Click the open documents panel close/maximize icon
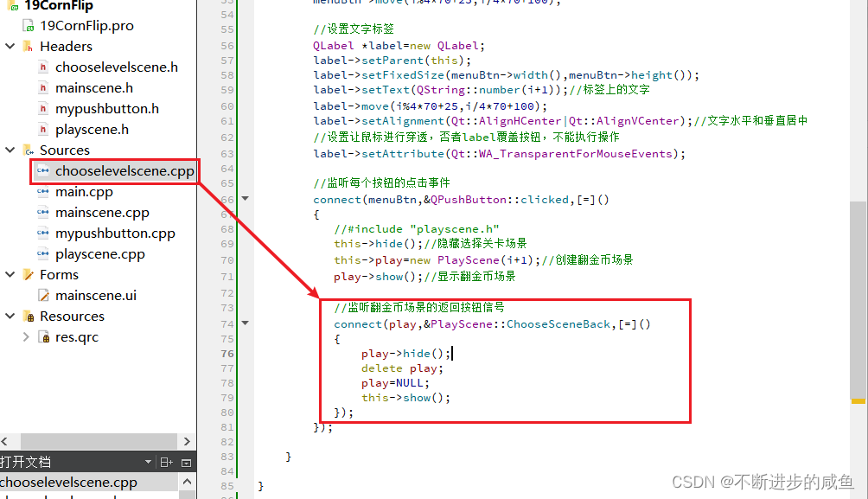Viewport: 868px width, 499px height. point(187,463)
